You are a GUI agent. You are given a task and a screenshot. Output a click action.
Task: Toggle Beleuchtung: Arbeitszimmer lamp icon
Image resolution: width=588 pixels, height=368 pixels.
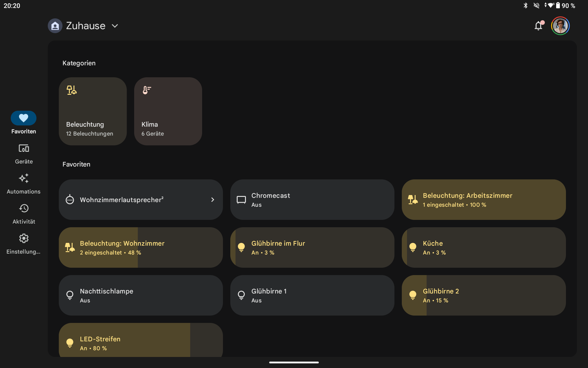[413, 200]
